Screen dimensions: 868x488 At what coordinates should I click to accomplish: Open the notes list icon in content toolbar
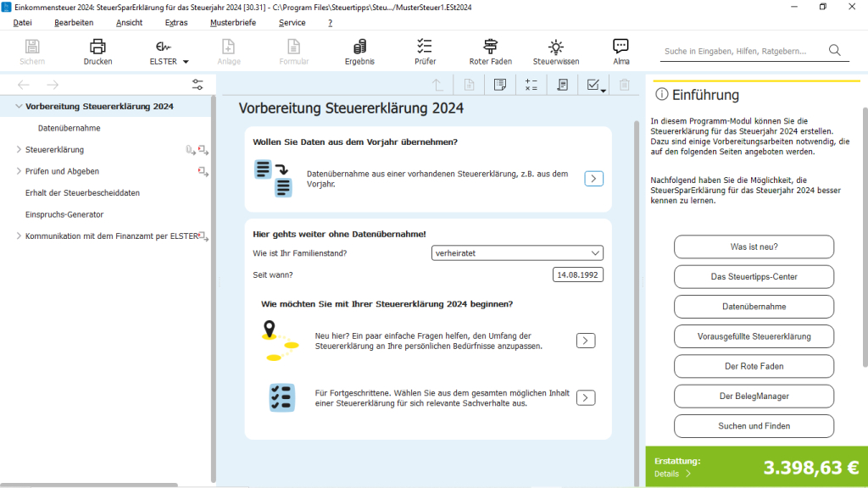[562, 85]
